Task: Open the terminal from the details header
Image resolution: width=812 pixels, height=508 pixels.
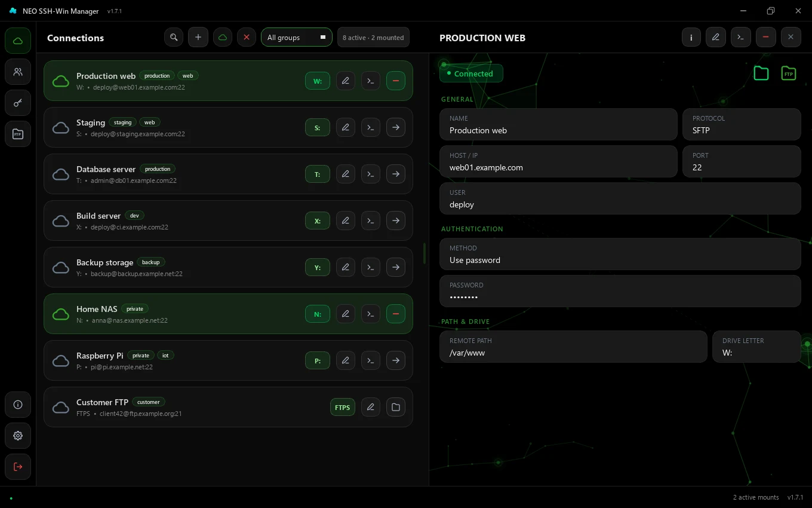Action: [x=741, y=37]
